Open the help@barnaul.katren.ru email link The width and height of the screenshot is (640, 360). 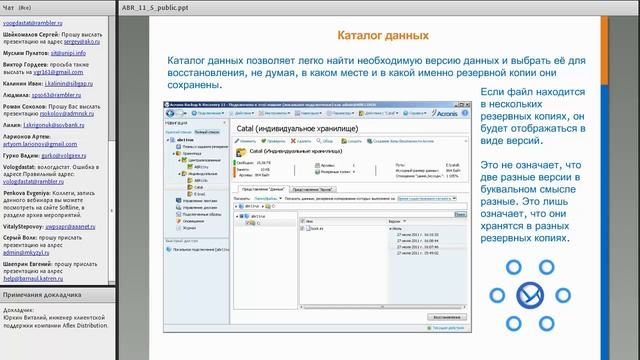point(33,278)
